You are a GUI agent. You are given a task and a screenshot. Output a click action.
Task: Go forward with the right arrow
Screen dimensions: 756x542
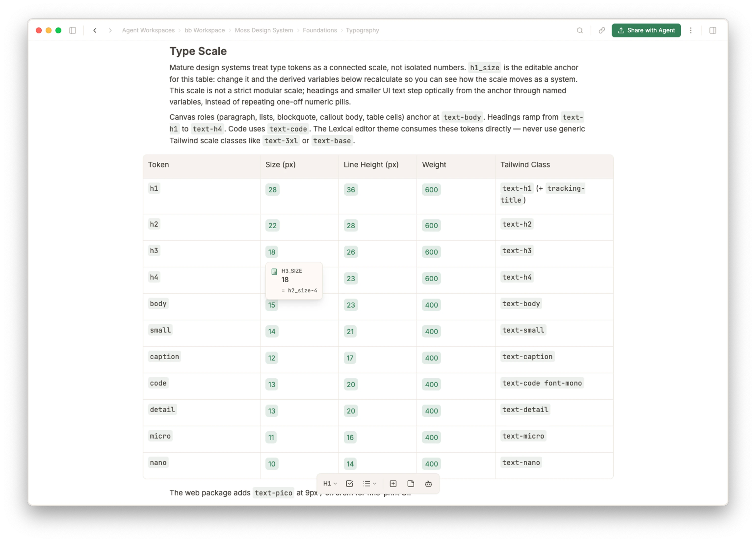[110, 30]
